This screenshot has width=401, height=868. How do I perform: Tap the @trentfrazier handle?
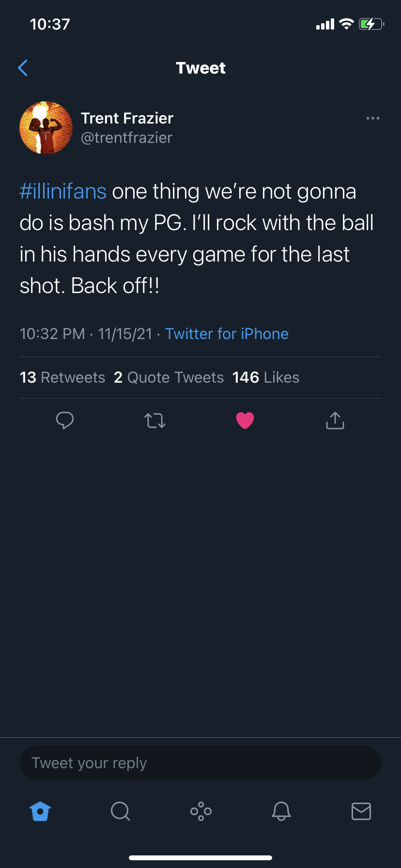tap(126, 138)
